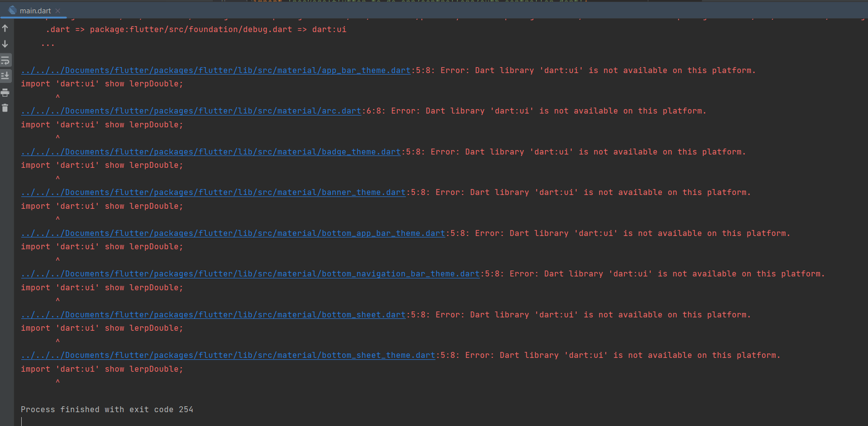Toggle the soft-wrap icon in the console
The height and width of the screenshot is (426, 868).
[x=5, y=60]
